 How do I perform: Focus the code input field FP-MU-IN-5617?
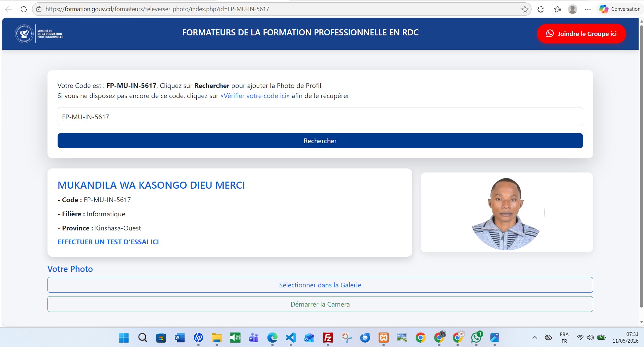(320, 117)
